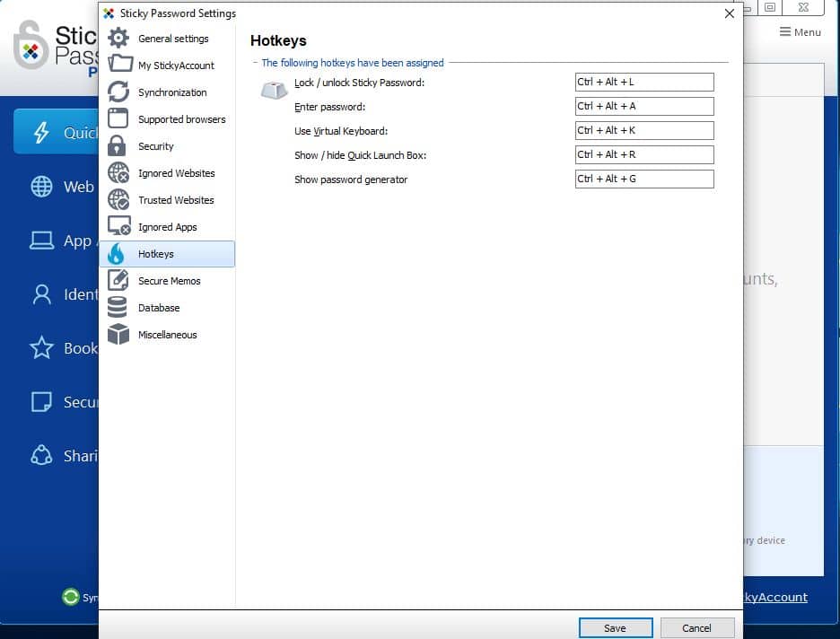Save the hotkey settings
The image size is (840, 639).
pos(616,627)
